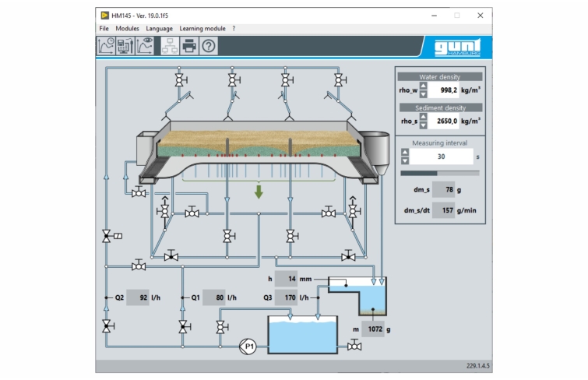Click the Q2 flow value 92
This screenshot has height=380, width=588.
coord(138,297)
